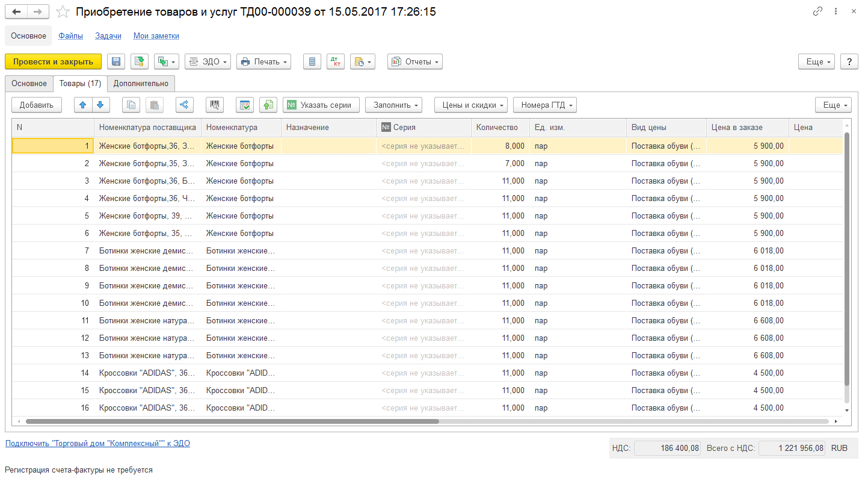Switch to the Дополнительно tab
The height and width of the screenshot is (478, 868).
coord(141,83)
